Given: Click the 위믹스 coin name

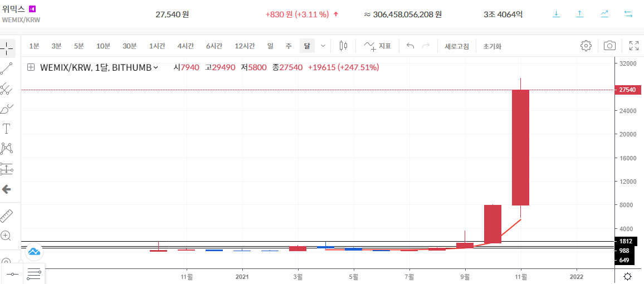Looking at the screenshot, I should coord(13,8).
